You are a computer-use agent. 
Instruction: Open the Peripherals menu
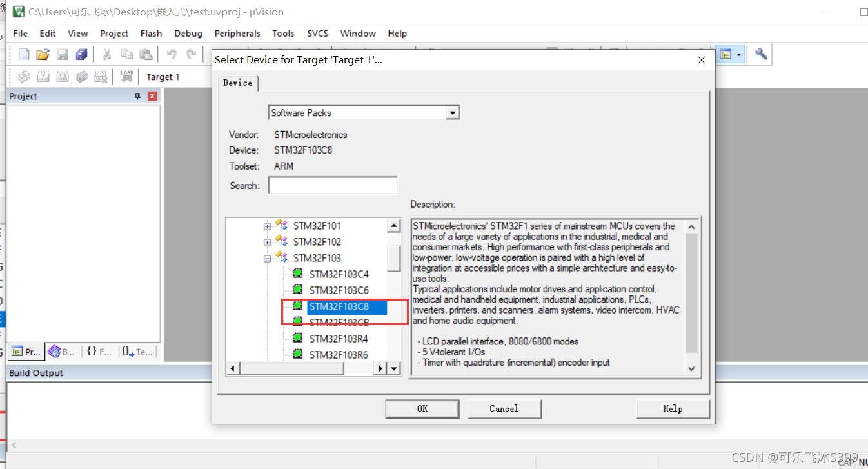(x=237, y=34)
